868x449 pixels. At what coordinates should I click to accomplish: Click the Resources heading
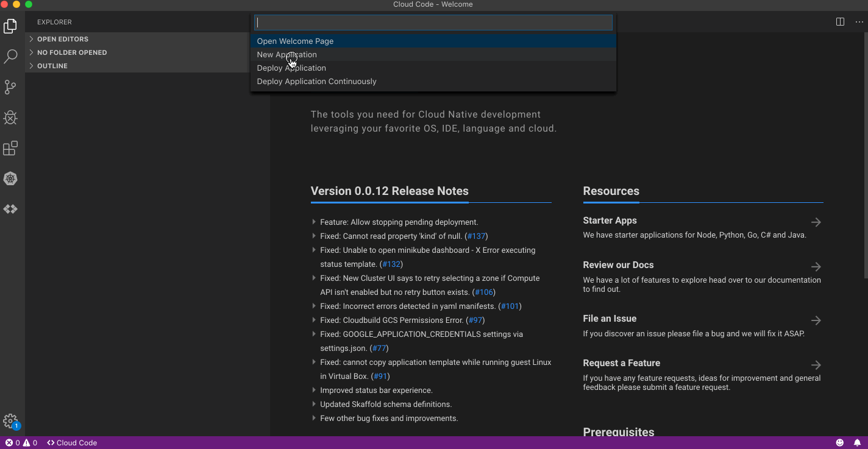611,191
